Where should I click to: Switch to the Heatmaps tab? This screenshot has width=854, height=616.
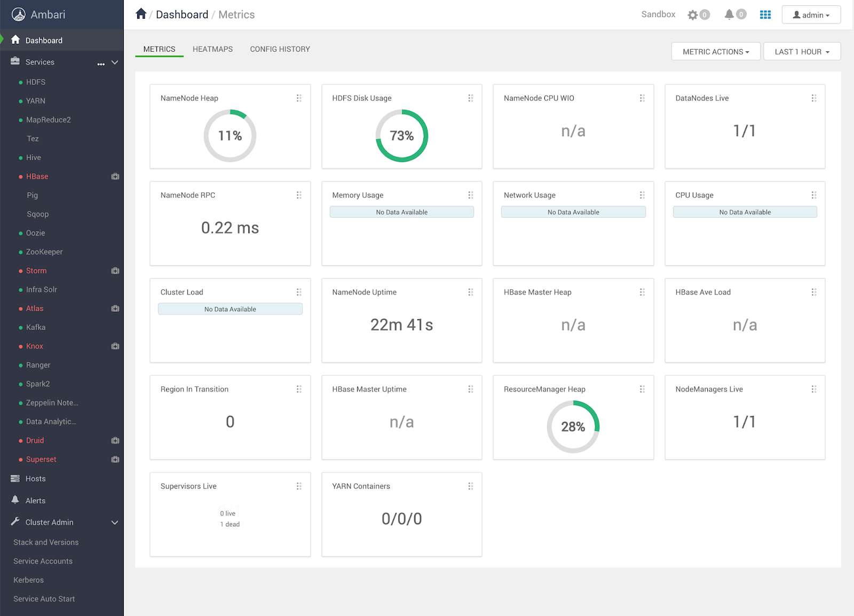click(x=212, y=49)
